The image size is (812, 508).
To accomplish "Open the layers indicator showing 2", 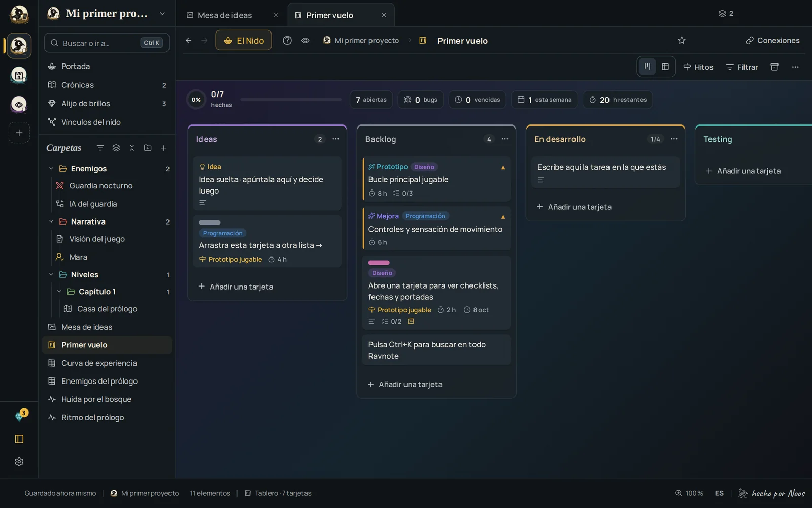I will (726, 13).
